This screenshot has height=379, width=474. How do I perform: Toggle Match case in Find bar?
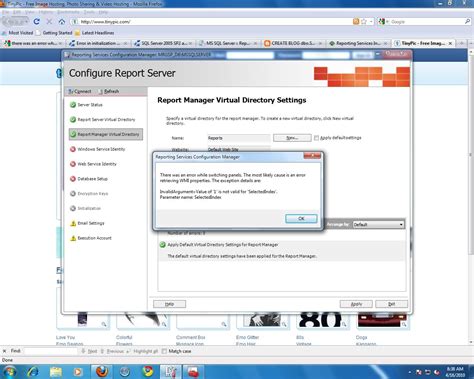point(164,351)
